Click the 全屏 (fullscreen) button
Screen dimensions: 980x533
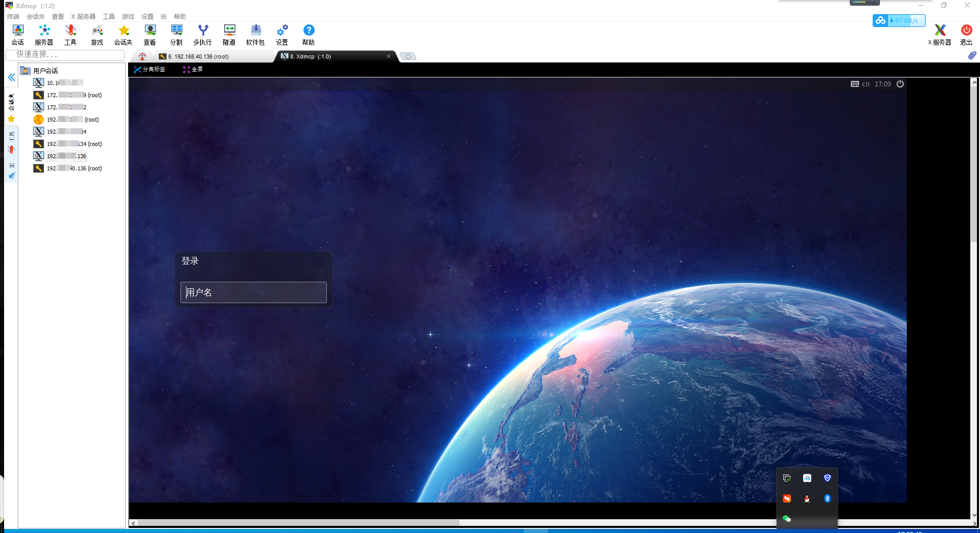tap(193, 69)
